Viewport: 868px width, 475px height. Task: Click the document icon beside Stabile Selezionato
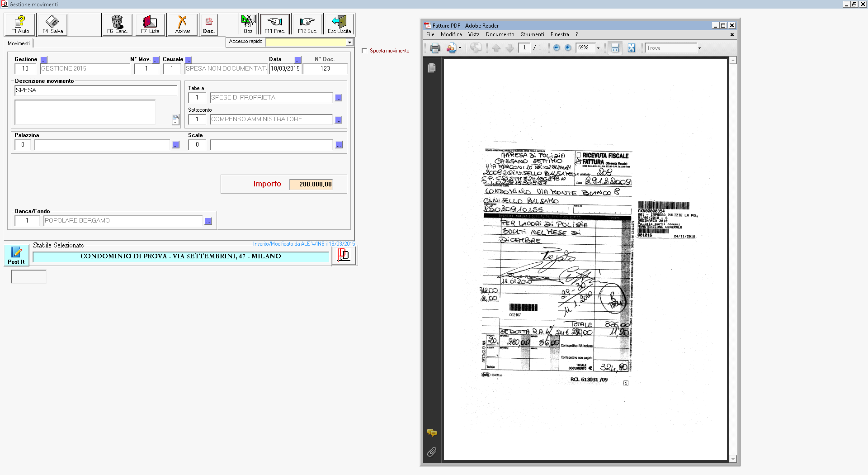(x=344, y=256)
